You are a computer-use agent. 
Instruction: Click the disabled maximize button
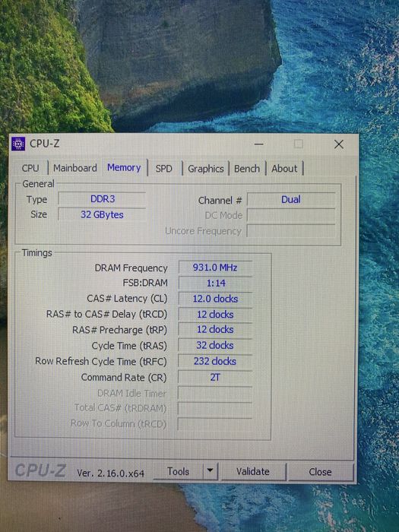pos(299,144)
